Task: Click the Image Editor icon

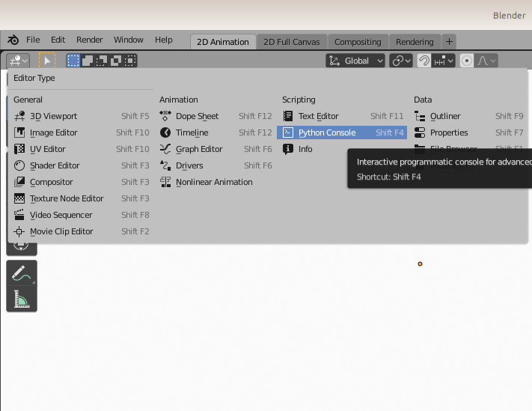Action: pyautogui.click(x=19, y=133)
